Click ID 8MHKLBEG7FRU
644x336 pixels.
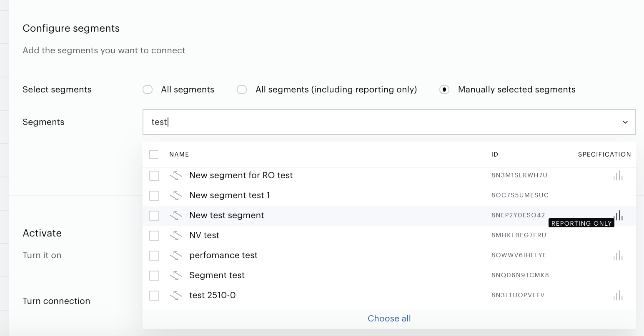tap(519, 235)
